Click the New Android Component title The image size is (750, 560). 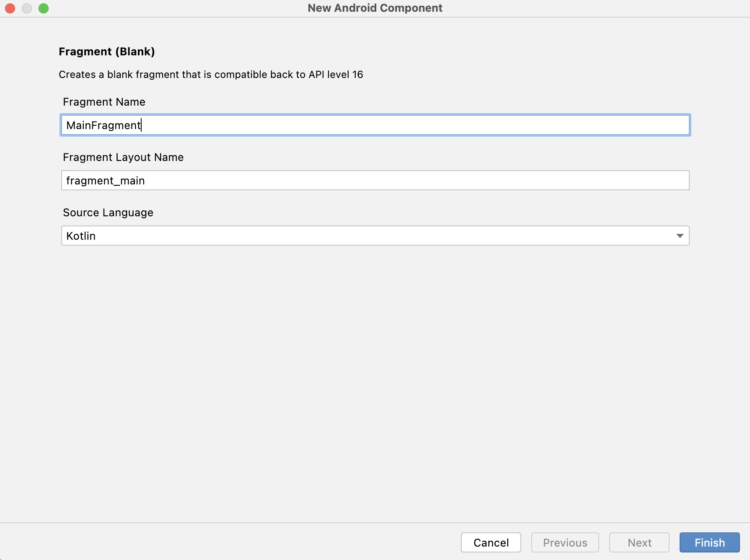coord(375,8)
